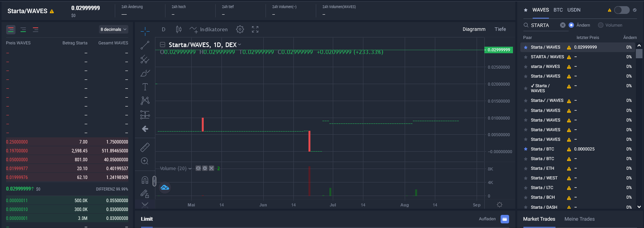Show favorite pairs with the star tab
644x228 pixels.
(x=526, y=10)
